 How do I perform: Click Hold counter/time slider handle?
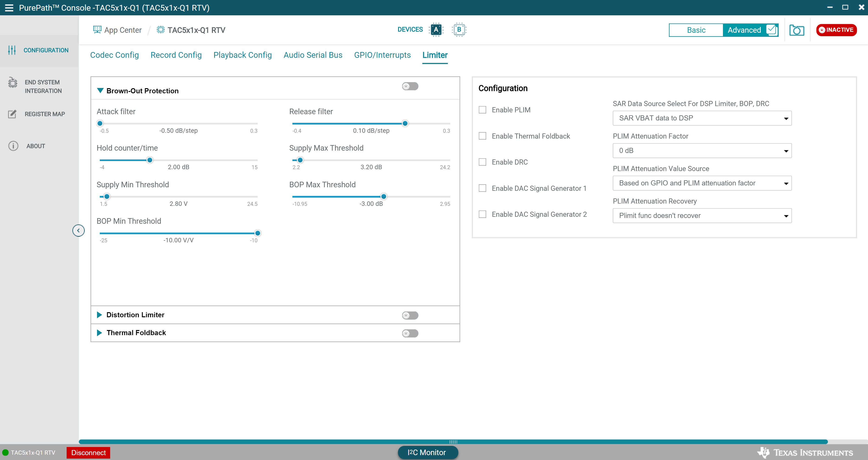(150, 160)
